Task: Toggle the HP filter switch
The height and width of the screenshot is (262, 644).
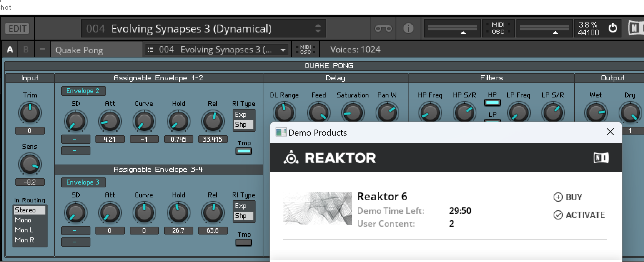Action: click(x=492, y=102)
